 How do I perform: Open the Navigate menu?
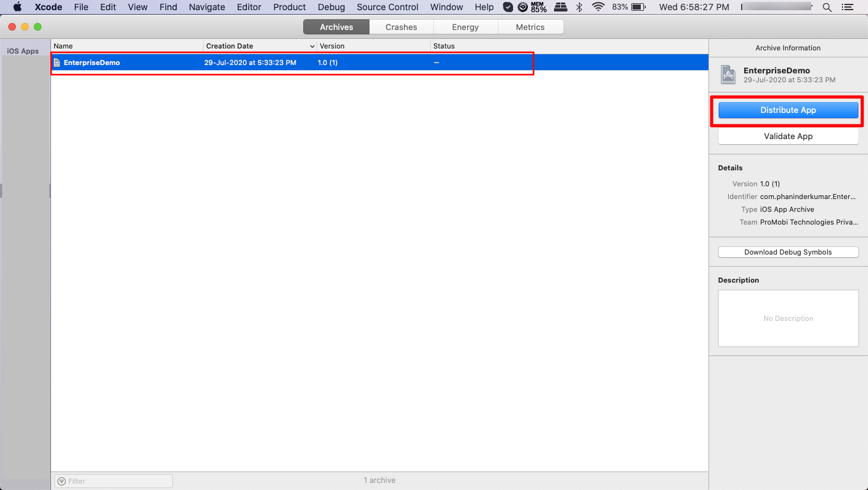pos(207,7)
